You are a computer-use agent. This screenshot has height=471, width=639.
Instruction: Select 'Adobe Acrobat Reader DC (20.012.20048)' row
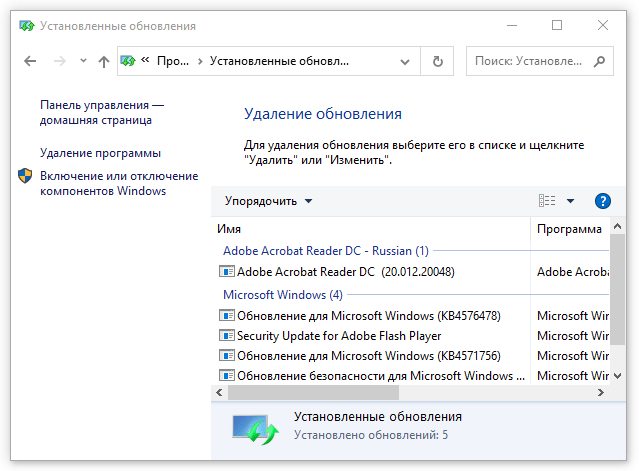(x=411, y=272)
